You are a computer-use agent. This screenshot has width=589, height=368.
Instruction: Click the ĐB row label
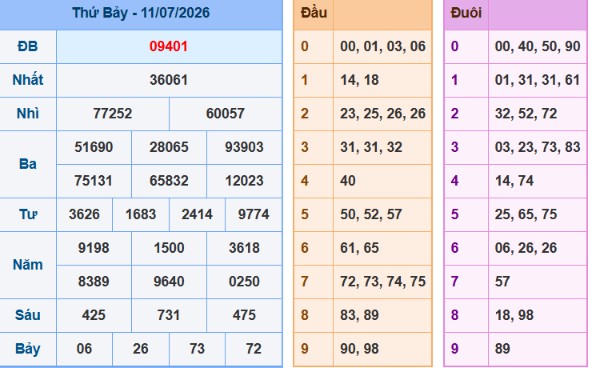click(x=27, y=47)
